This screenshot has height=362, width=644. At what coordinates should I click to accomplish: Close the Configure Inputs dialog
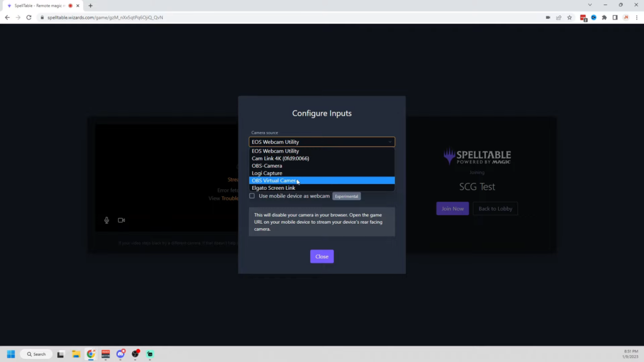tap(322, 256)
